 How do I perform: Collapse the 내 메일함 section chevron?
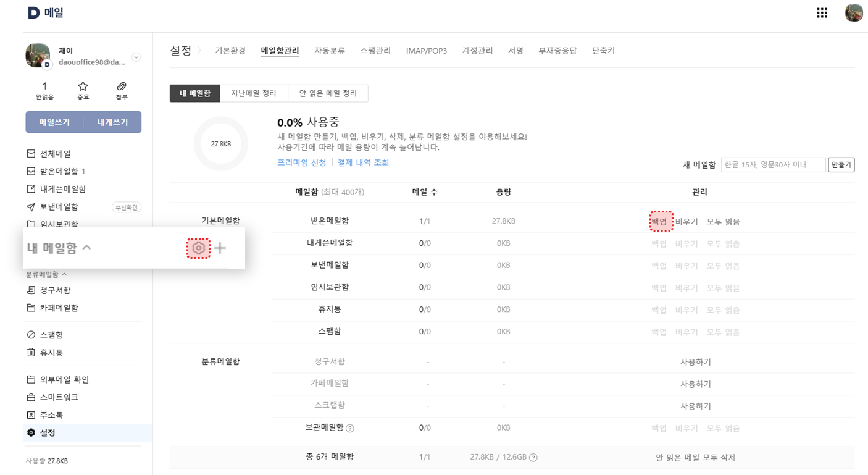pos(86,248)
